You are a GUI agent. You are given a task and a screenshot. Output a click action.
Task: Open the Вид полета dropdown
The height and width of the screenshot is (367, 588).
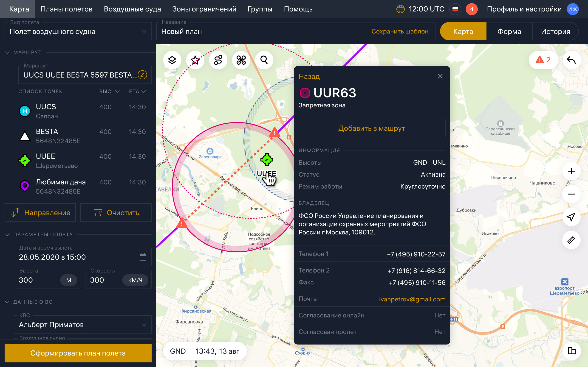[78, 32]
